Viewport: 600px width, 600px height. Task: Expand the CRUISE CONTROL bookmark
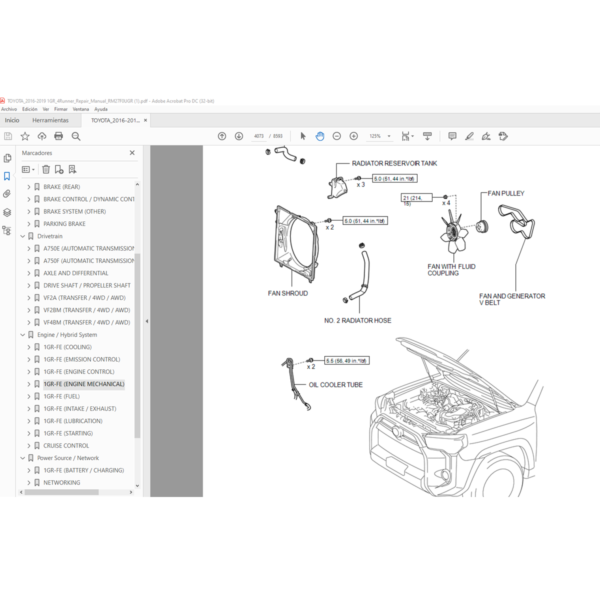(x=29, y=446)
